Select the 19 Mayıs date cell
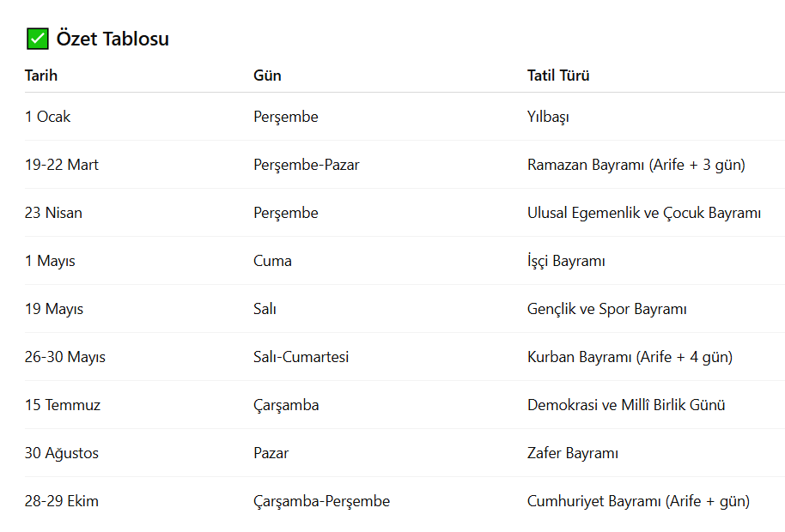Image resolution: width=785 pixels, height=532 pixels. pyautogui.click(x=54, y=309)
